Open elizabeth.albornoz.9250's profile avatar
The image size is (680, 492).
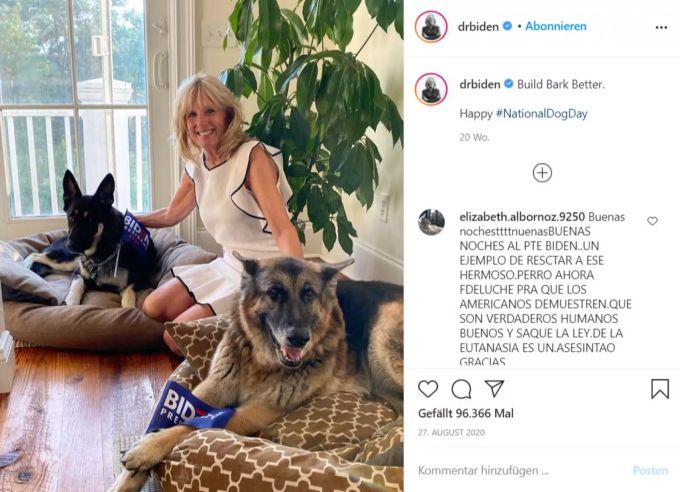pyautogui.click(x=431, y=222)
